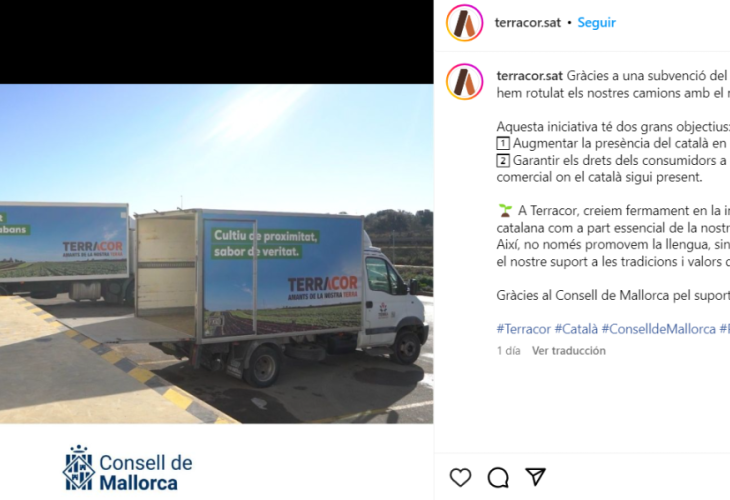Click the number 2 keycap emoji
Screen dimensions: 730x500
point(503,161)
